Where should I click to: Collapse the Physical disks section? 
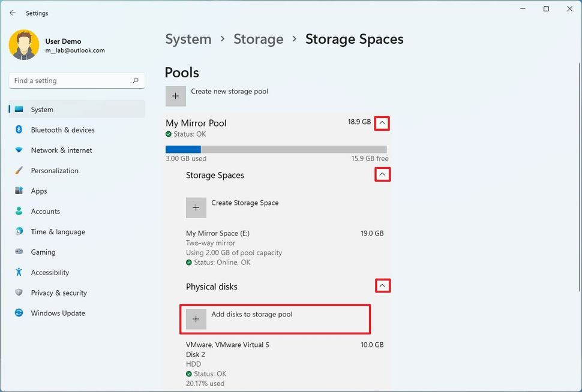[382, 286]
